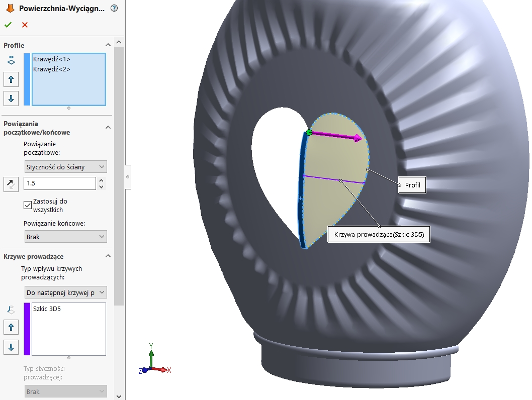Click the guide curves list resize handle dot

[x=69, y=358]
